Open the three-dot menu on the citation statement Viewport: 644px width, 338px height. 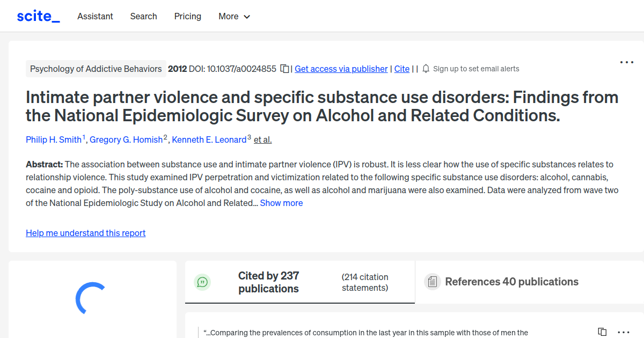coord(623,332)
